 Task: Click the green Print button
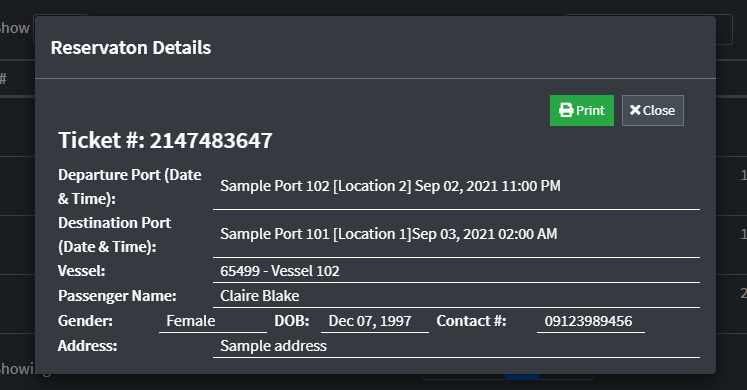point(582,110)
